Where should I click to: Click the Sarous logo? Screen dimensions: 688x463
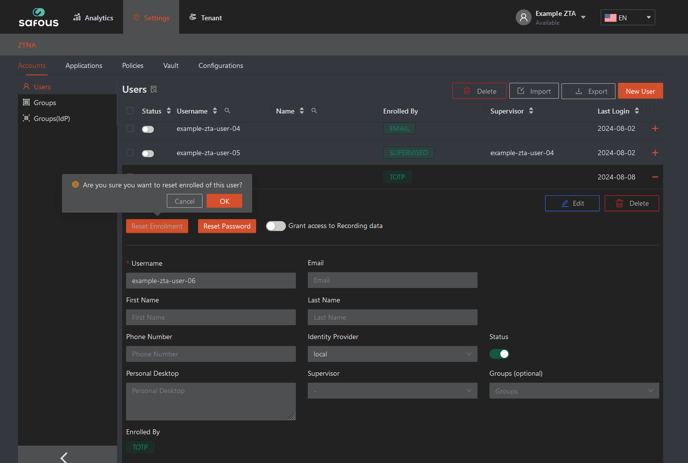click(38, 17)
